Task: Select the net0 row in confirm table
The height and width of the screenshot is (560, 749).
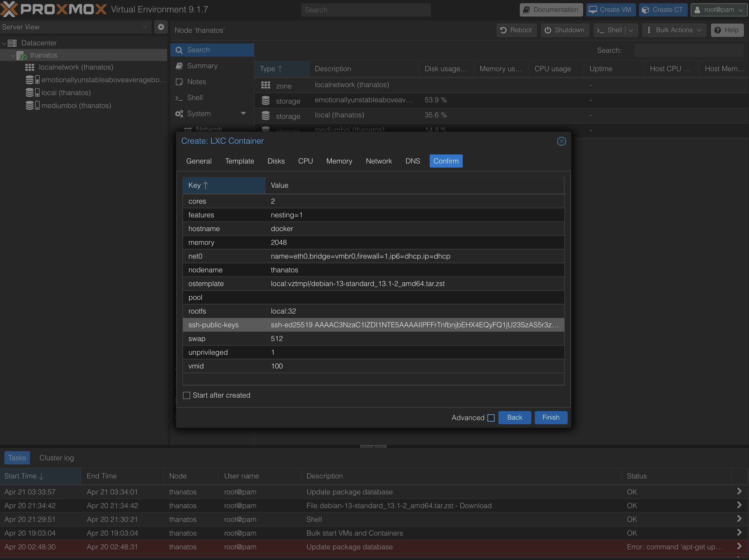Action: click(x=373, y=256)
